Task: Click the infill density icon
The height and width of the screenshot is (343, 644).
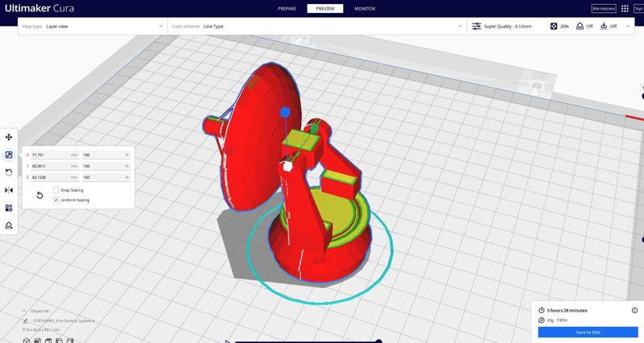Action: point(554,27)
